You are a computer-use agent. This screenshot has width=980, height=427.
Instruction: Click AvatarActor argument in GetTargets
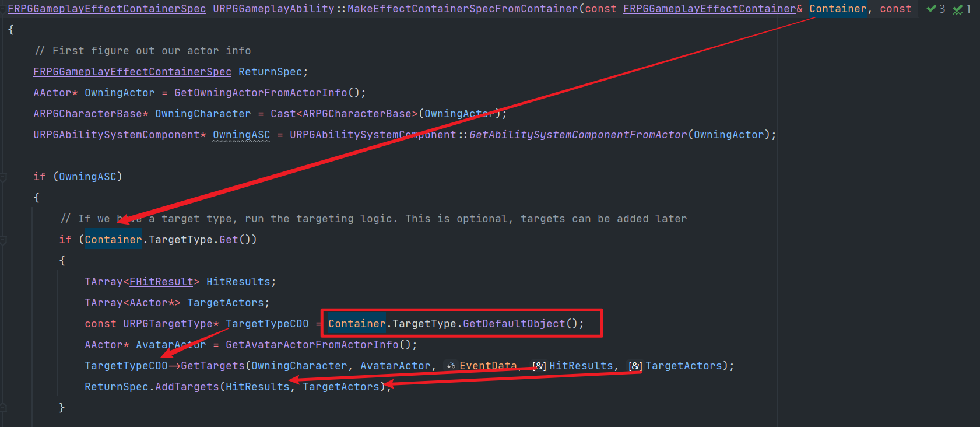[x=395, y=366]
